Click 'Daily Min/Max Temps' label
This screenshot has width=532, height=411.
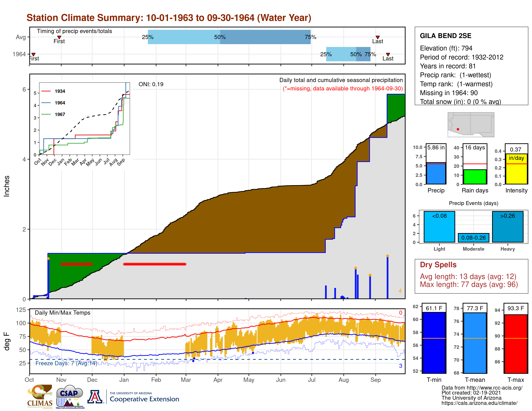click(x=63, y=313)
